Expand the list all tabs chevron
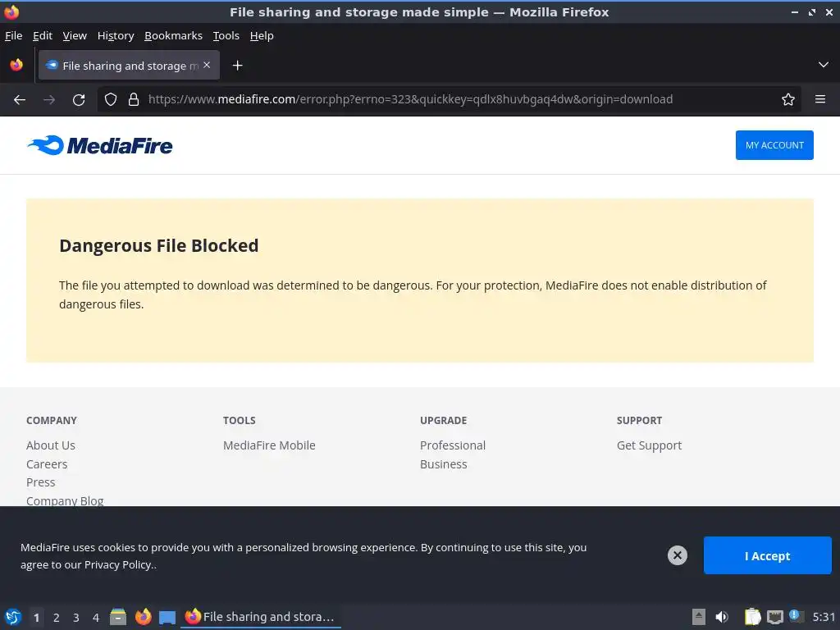The image size is (840, 630). pyautogui.click(x=823, y=65)
